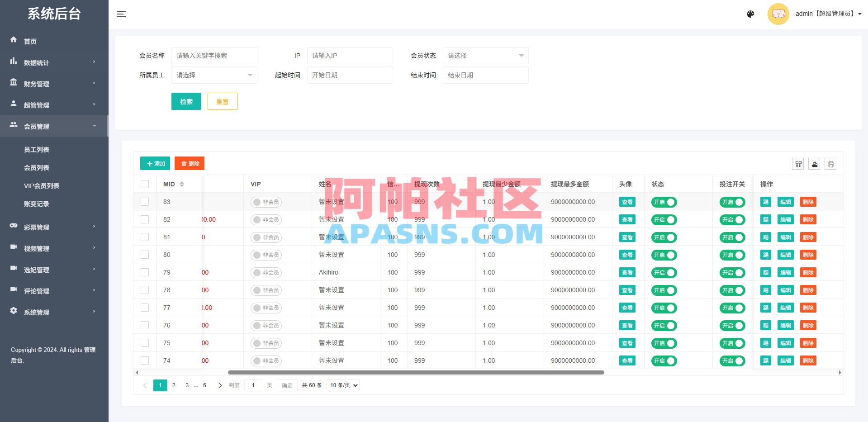Click the person icon for 超管管理
Viewport: 868px width, 422px height.
click(x=14, y=104)
